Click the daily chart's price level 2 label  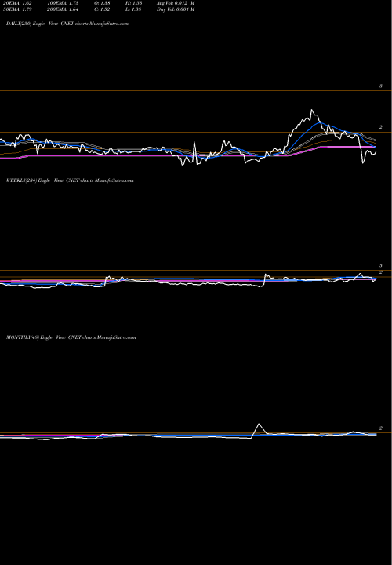pos(380,127)
